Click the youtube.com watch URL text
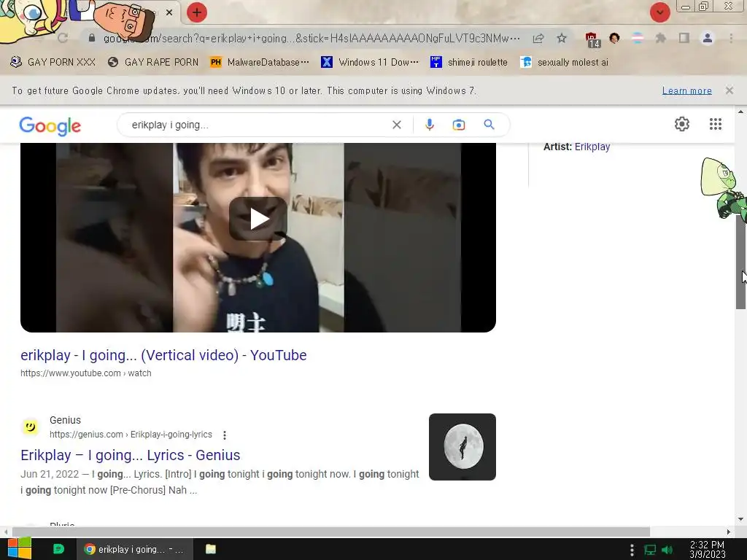This screenshot has height=560, width=747. [x=86, y=373]
